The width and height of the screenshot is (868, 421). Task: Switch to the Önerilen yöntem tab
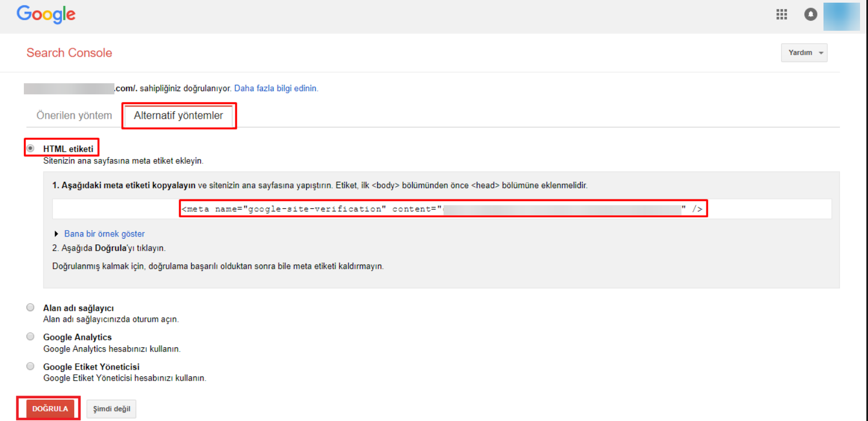(x=74, y=116)
